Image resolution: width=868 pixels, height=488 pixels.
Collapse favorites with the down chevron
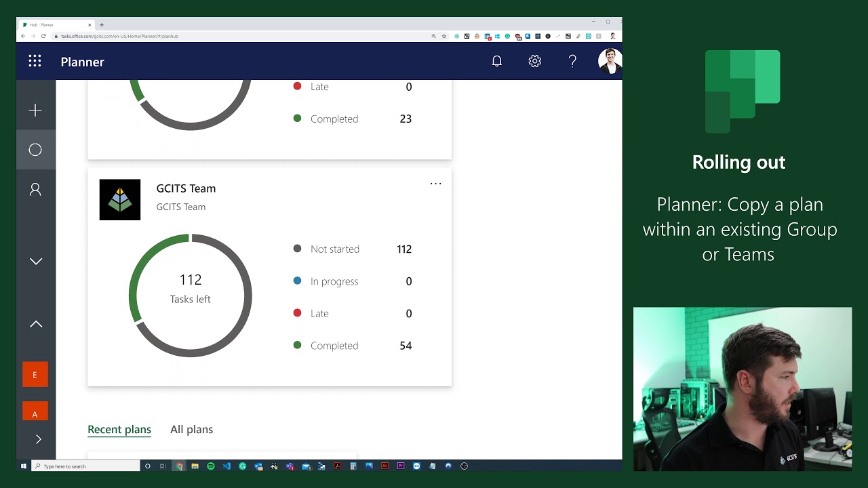(x=36, y=261)
